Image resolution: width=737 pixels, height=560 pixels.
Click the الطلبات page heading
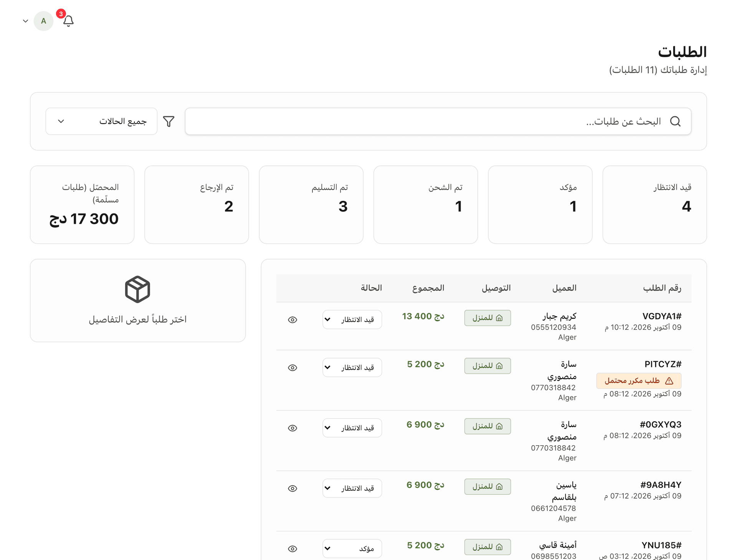click(x=682, y=52)
